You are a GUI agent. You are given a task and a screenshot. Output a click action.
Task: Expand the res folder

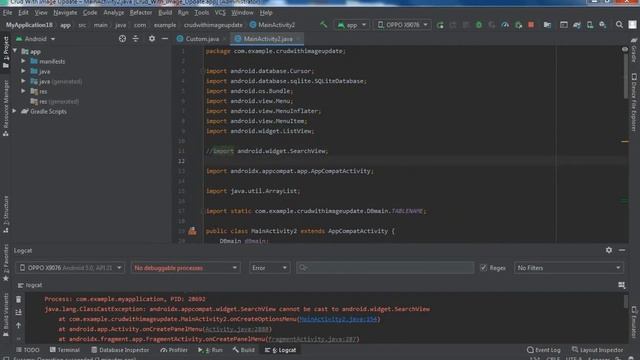tap(23, 91)
